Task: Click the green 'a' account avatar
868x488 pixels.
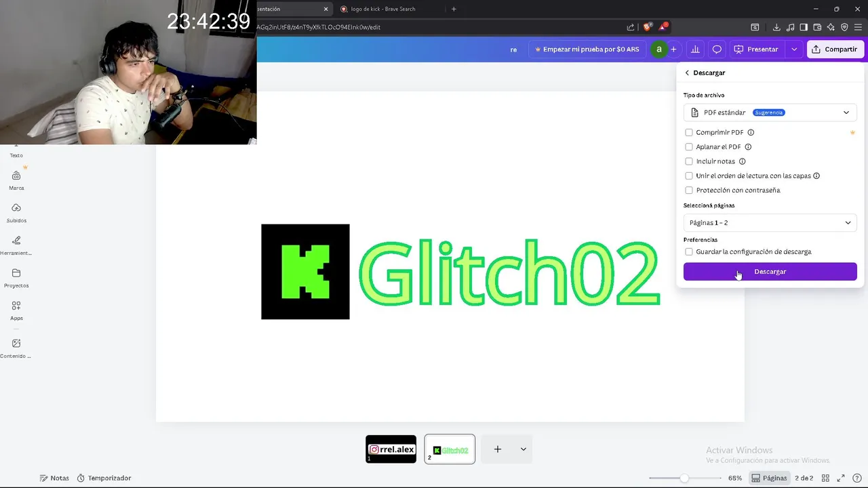Action: click(x=658, y=49)
